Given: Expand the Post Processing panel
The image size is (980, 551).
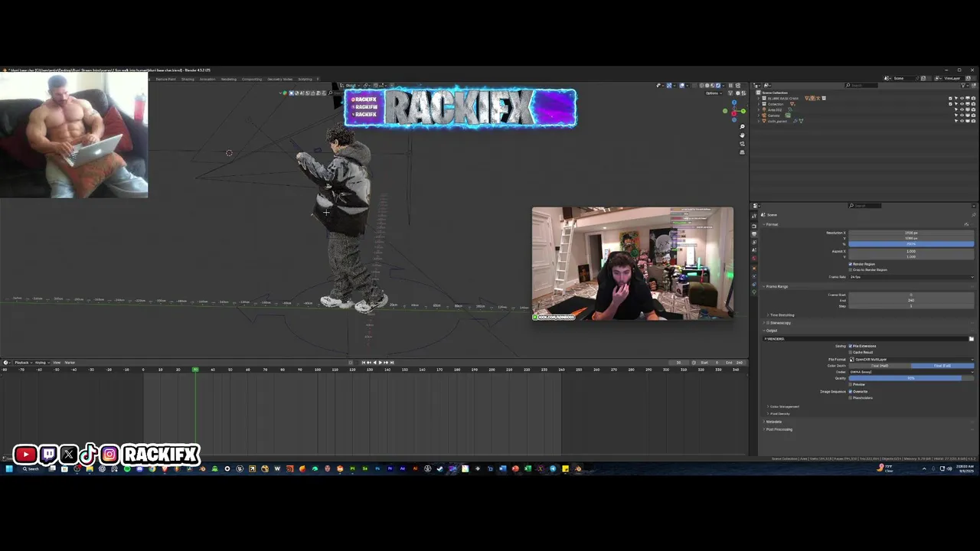Looking at the screenshot, I should [779, 429].
